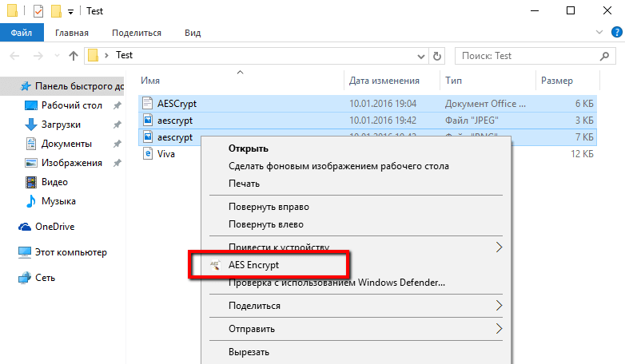Click the Загрузки download arrow icon
Screen dimensions: 625x364
pyautogui.click(x=31, y=125)
